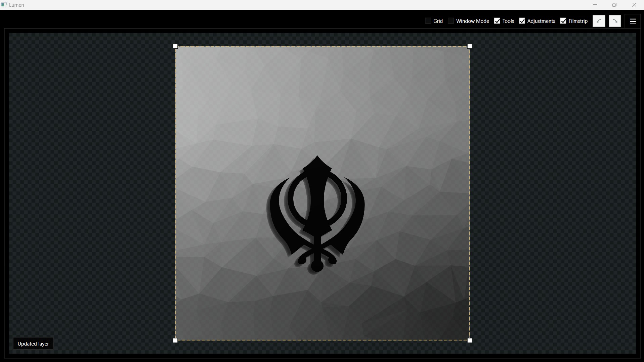Click the top-left selection handle
Image resolution: width=644 pixels, height=362 pixels.
[x=175, y=46]
